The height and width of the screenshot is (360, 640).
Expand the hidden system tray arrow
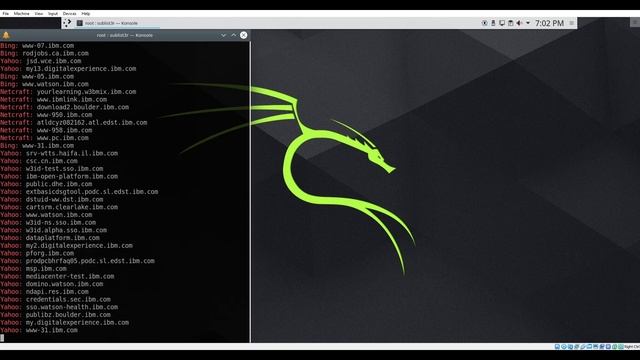528,23
